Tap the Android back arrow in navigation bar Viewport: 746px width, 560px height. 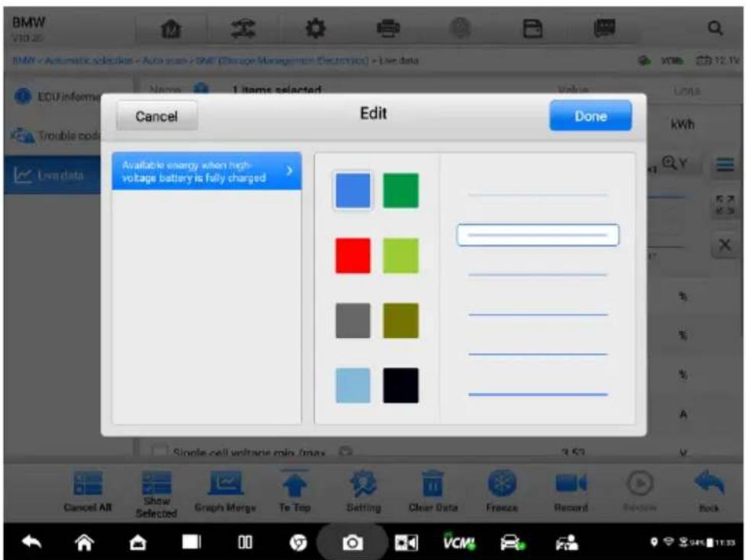(32, 542)
